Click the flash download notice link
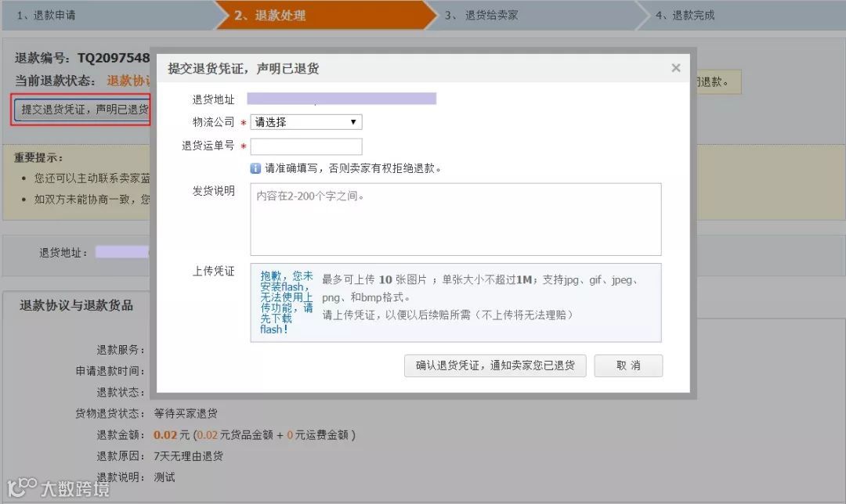846x504 pixels. [286, 302]
